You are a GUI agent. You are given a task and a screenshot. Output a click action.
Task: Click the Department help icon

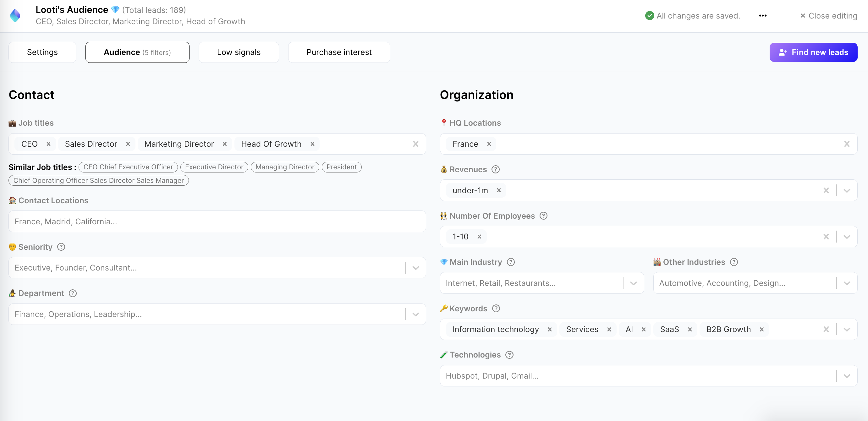(x=73, y=293)
